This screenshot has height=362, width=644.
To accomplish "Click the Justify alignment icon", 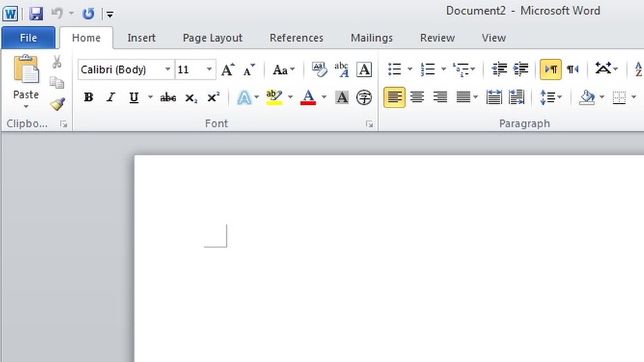I will [463, 98].
